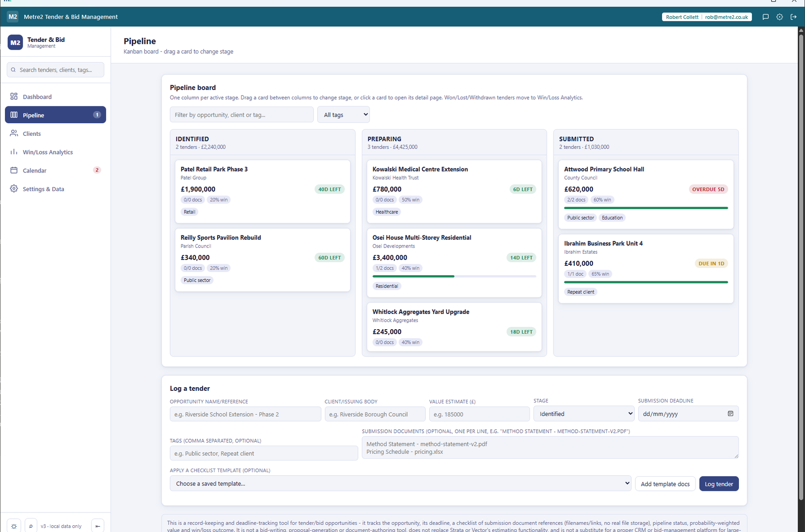Click the 60D LEFT badge
The height and width of the screenshot is (532, 805).
click(329, 257)
